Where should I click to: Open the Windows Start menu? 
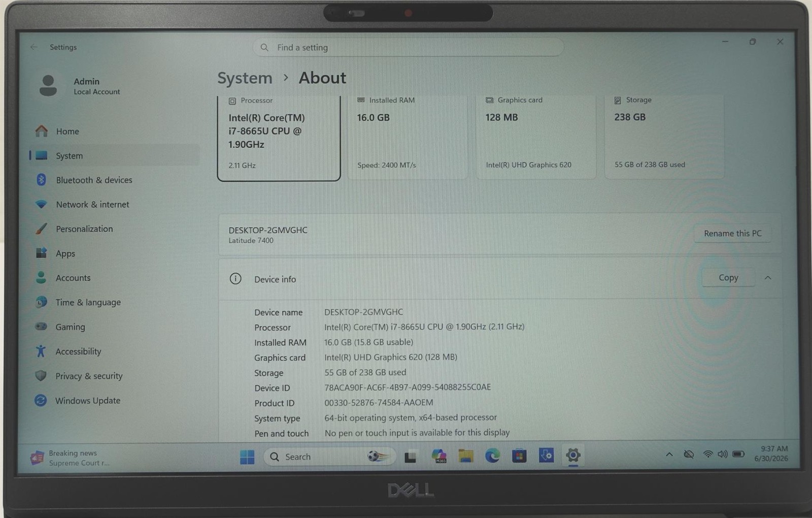pyautogui.click(x=247, y=457)
